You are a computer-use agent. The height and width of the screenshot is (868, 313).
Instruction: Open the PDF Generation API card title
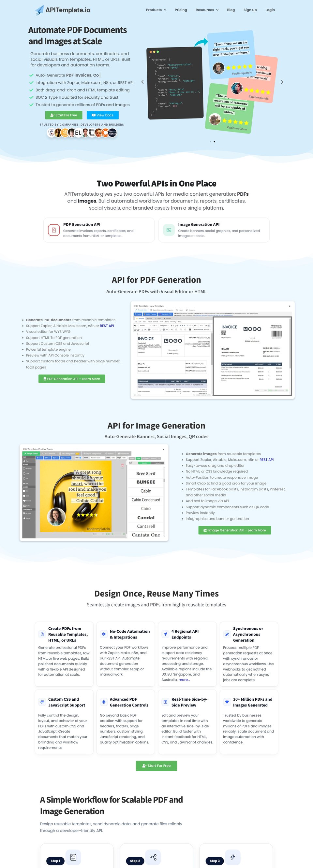pos(82,224)
